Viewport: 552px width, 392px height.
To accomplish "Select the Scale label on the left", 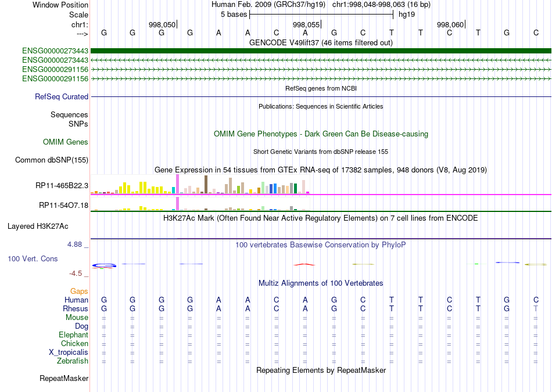I will coord(78,15).
